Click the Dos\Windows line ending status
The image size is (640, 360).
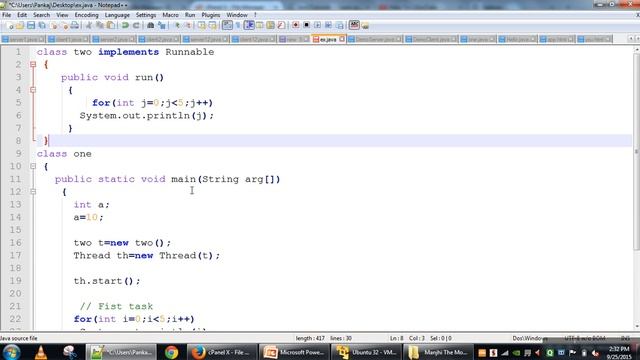coord(529,338)
